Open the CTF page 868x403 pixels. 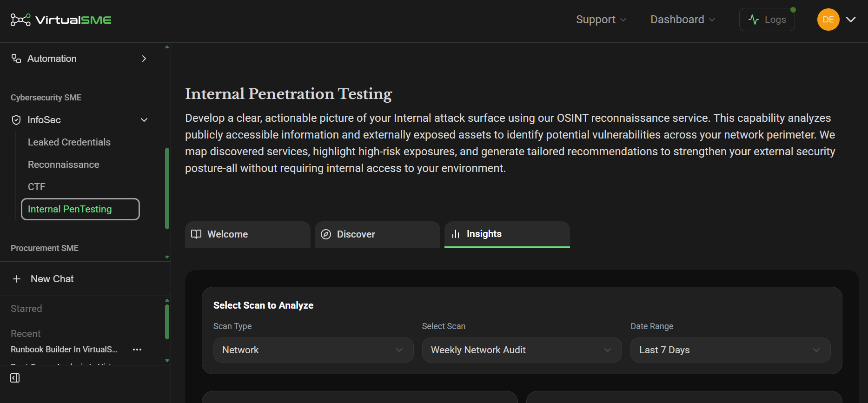coord(37,187)
